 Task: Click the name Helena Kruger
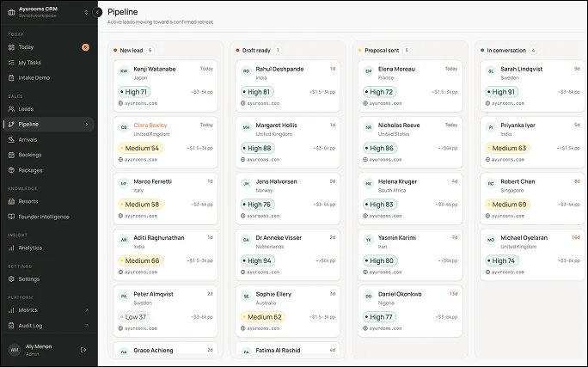pos(397,181)
